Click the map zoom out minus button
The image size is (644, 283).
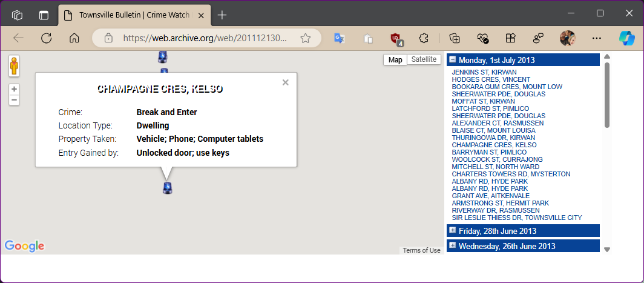pos(14,99)
